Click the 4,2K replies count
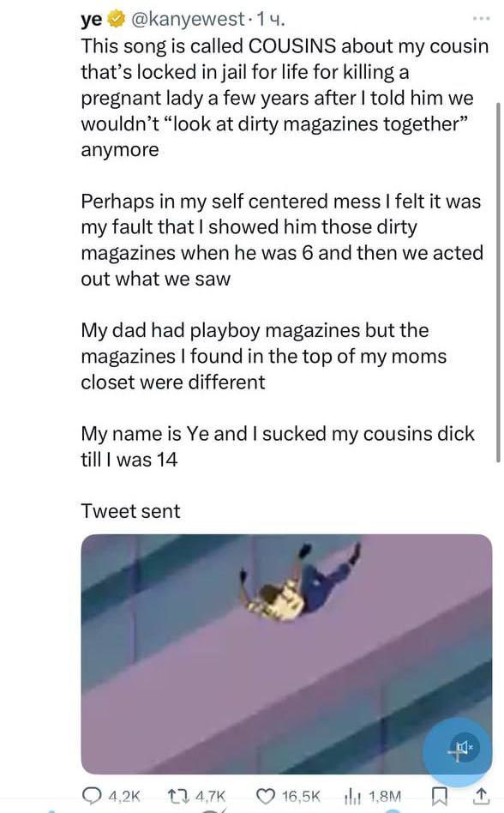The height and width of the screenshot is (813, 504). pos(124,795)
